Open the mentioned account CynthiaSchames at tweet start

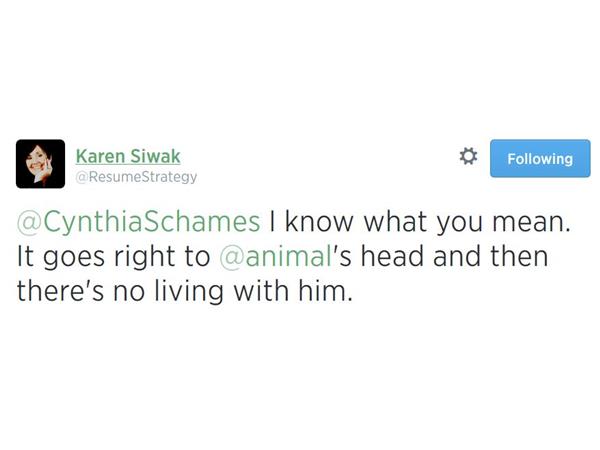[139, 220]
